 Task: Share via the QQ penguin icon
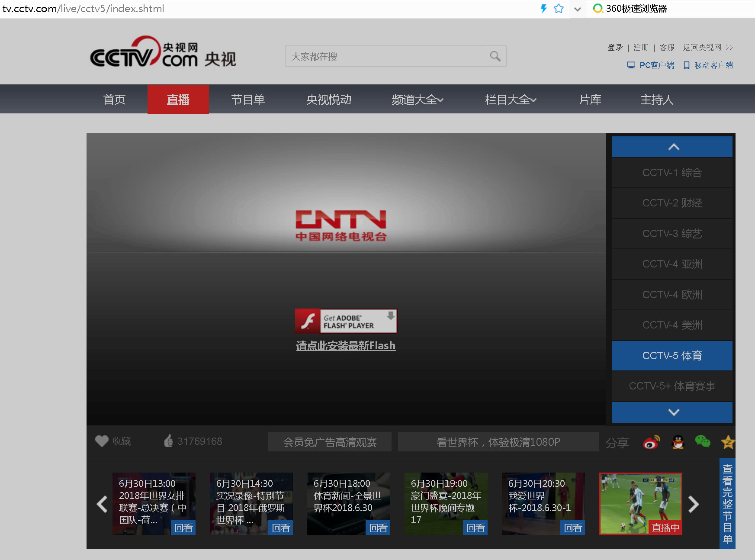pyautogui.click(x=678, y=442)
